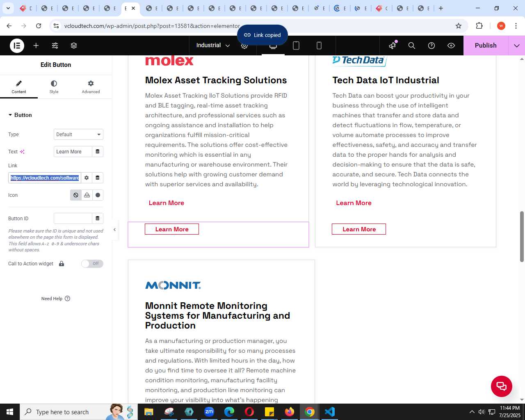
Task: Add a new element with plus icon
Action: [x=36, y=46]
